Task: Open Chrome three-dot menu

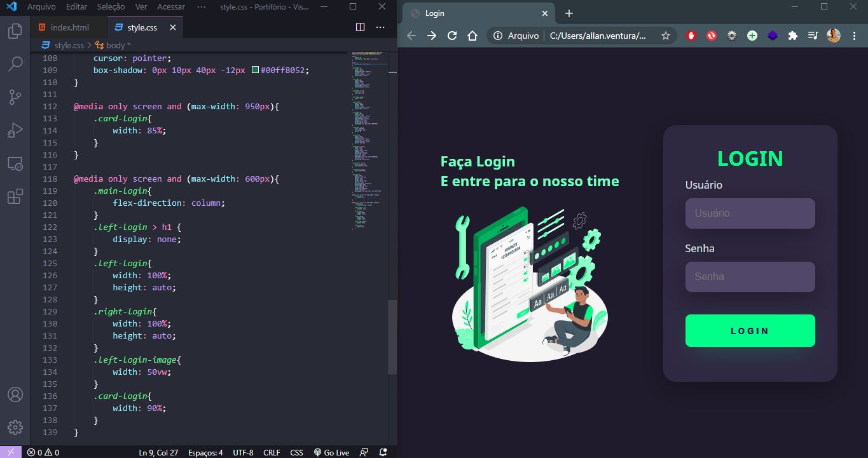Action: point(853,36)
